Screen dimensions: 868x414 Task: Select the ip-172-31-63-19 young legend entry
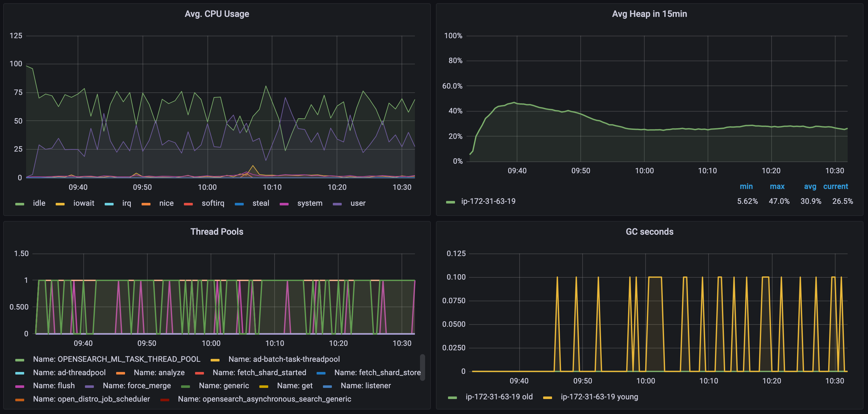[599, 397]
